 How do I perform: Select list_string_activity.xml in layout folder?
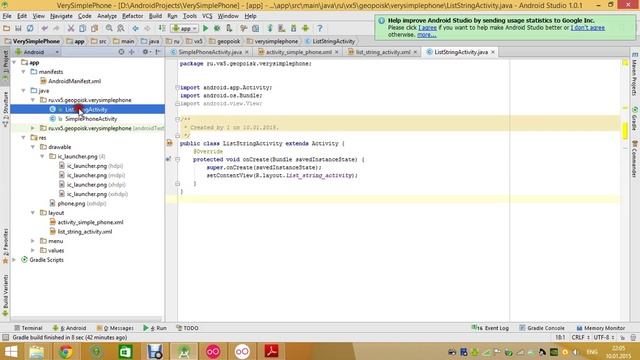coord(84,231)
